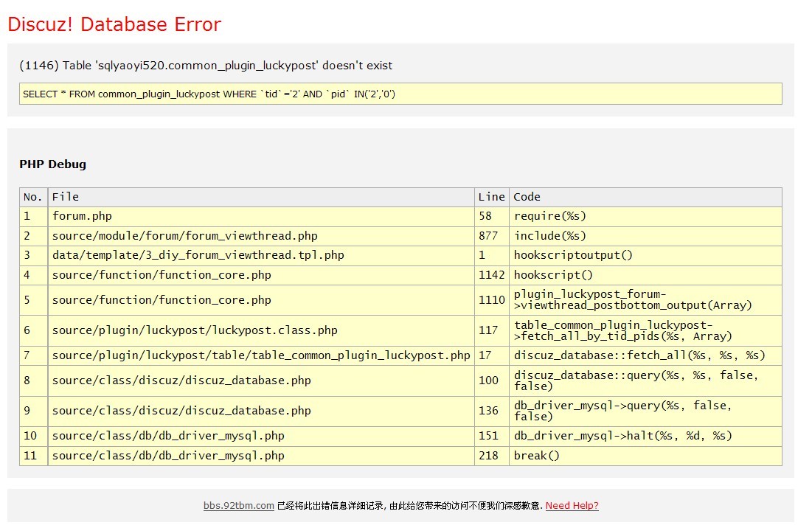This screenshot has width=812, height=528.
Task: Click function_core.php cell in row 4
Action: pyautogui.click(x=261, y=275)
